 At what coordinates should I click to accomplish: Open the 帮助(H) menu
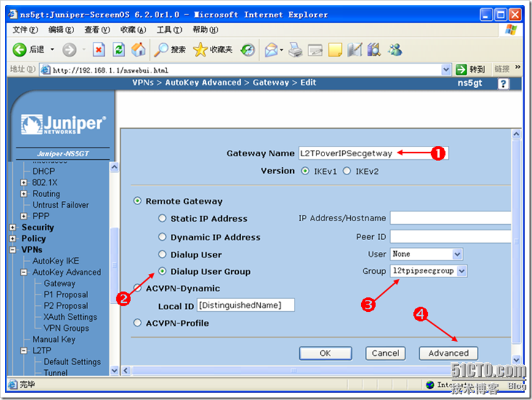[205, 30]
